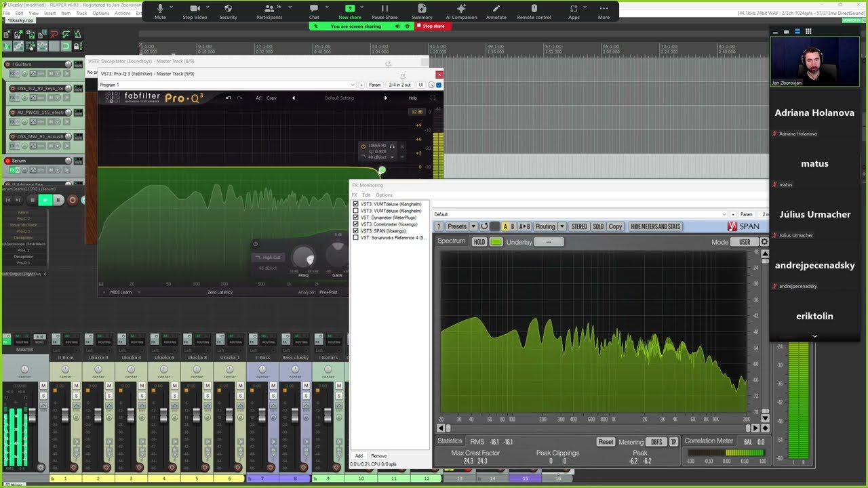Click the Remove button in FX Monitoring
868x488 pixels.
pos(378,456)
